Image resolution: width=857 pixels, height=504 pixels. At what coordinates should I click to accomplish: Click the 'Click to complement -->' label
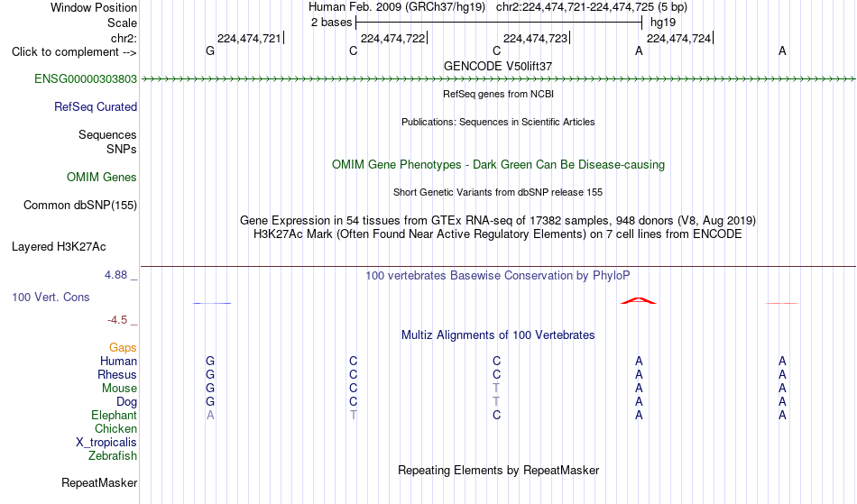click(x=74, y=52)
